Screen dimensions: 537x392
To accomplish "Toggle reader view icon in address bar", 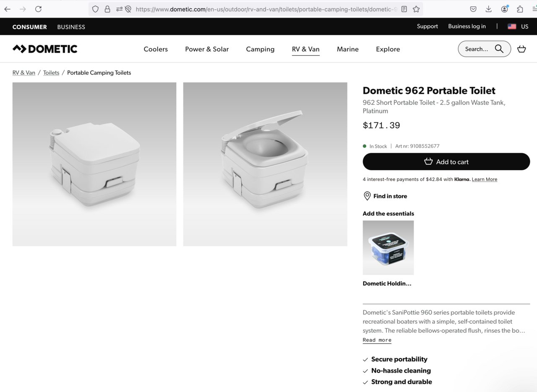I will coord(404,9).
